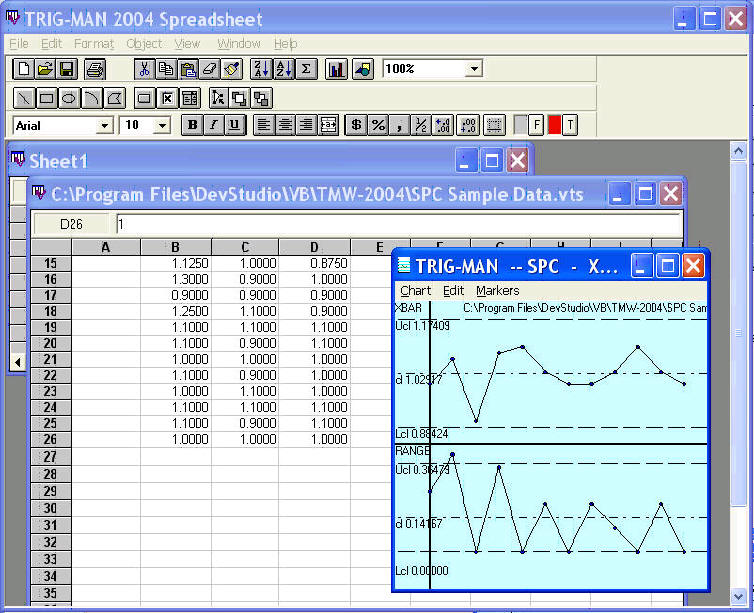The image size is (754, 613).
Task: Click the main window scrollbar down arrow
Action: (x=739, y=597)
